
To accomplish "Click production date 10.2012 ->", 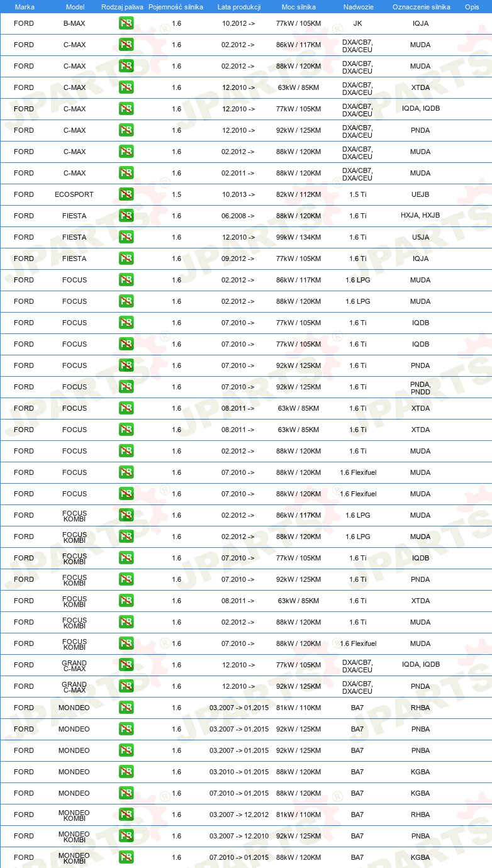I will [238, 23].
